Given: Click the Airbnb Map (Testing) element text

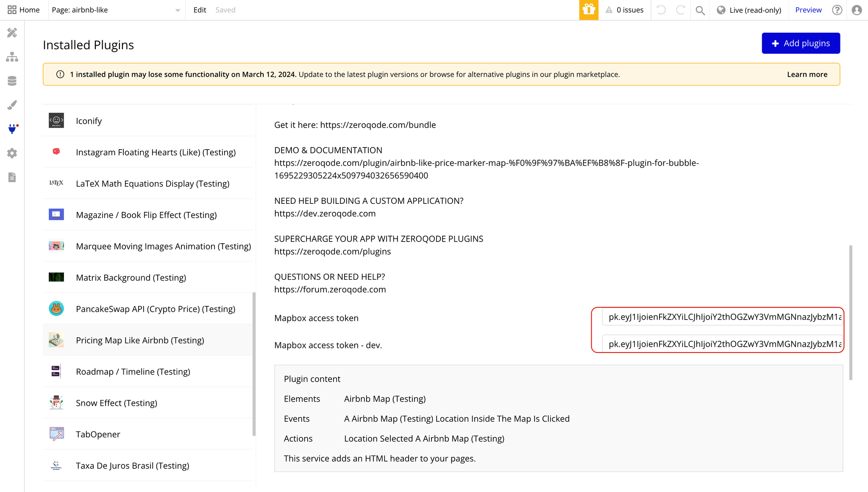Looking at the screenshot, I should coord(385,399).
